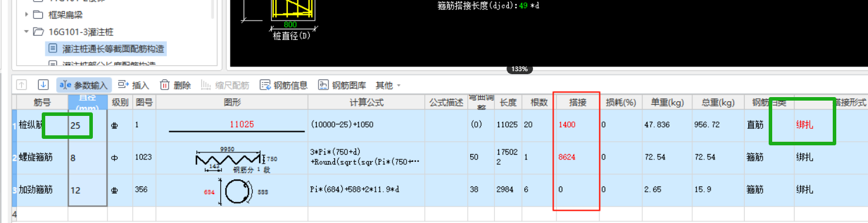
Task: Collapse the 16G101-3灌注桩 tree folder arrow
Action: pos(26,31)
